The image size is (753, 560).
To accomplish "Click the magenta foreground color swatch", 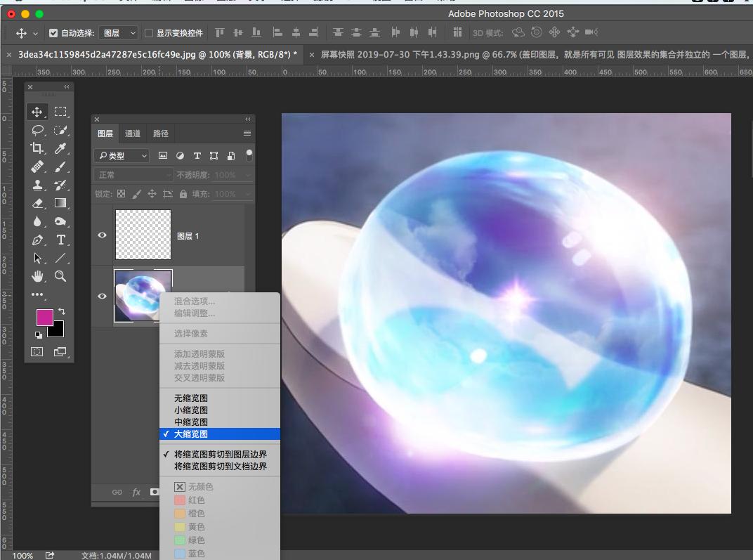I will (x=44, y=318).
